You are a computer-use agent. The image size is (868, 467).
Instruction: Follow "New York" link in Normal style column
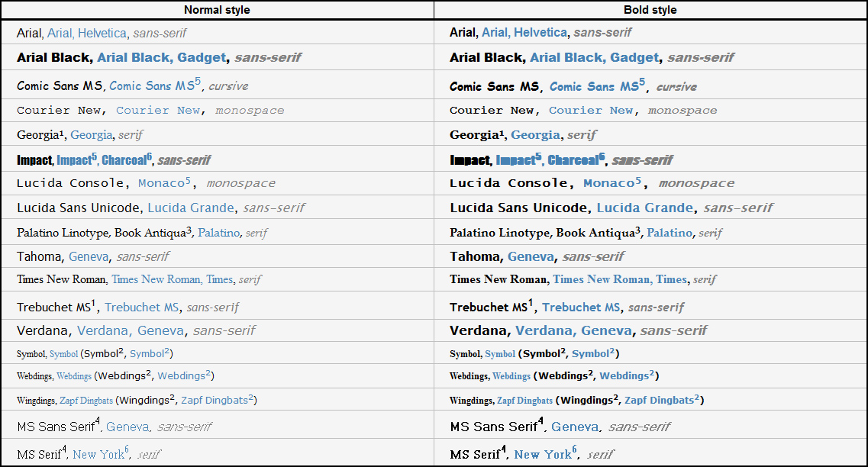[98, 455]
